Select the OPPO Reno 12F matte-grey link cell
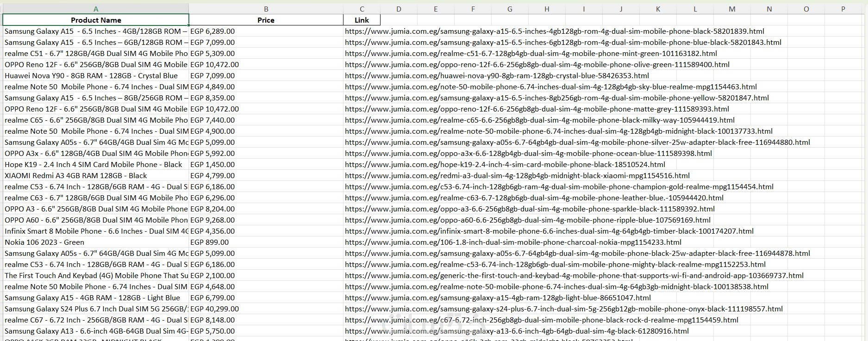This screenshot has height=341, width=868. (537, 109)
